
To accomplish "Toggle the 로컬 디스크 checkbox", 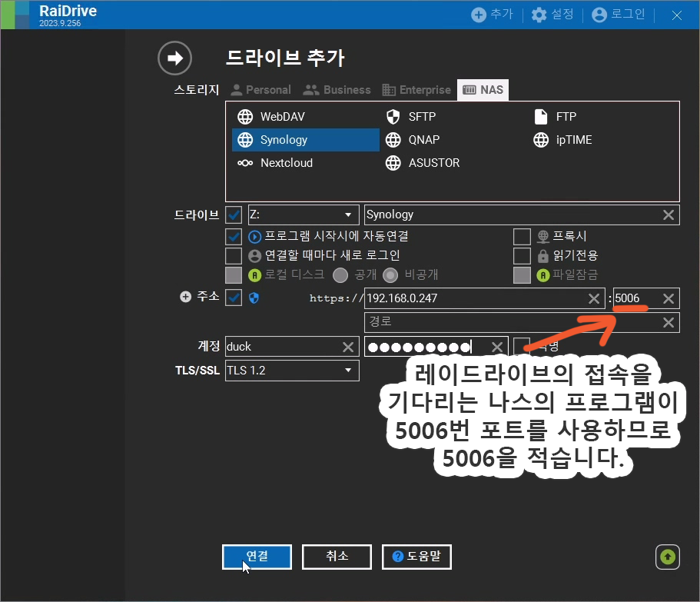I will pos(234,275).
